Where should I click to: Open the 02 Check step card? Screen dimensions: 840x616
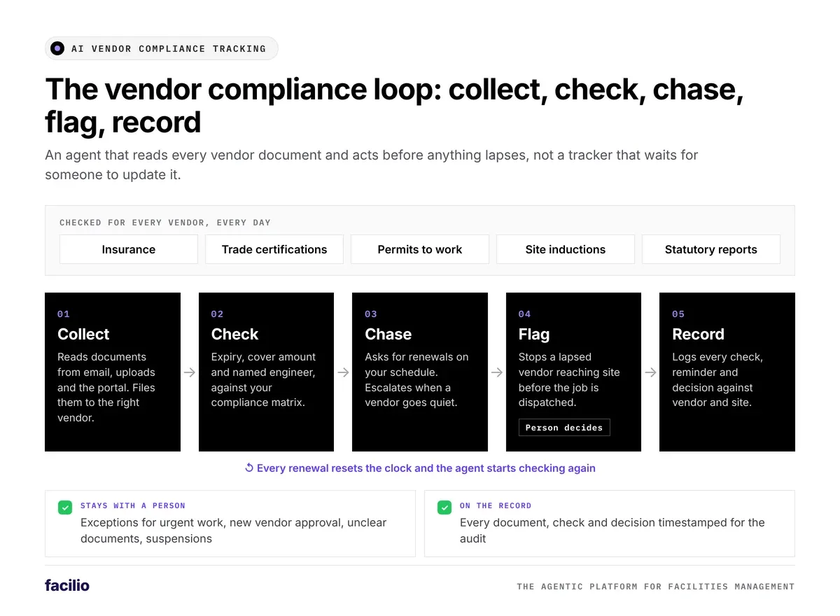click(x=266, y=372)
